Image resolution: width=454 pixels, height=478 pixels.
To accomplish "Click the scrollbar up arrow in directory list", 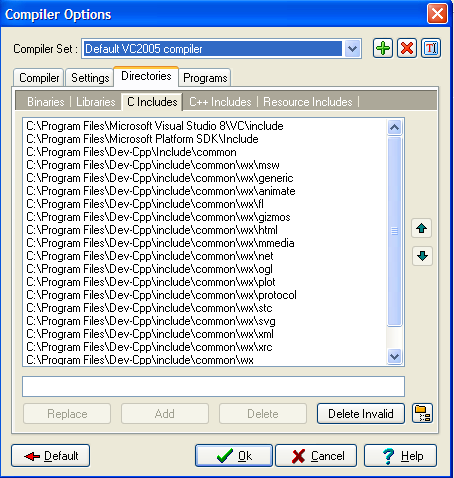I will (395, 127).
